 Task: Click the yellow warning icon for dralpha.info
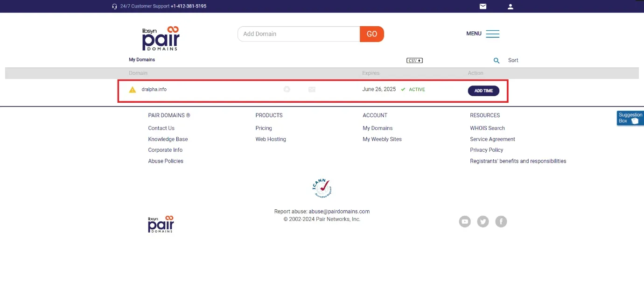(x=133, y=90)
